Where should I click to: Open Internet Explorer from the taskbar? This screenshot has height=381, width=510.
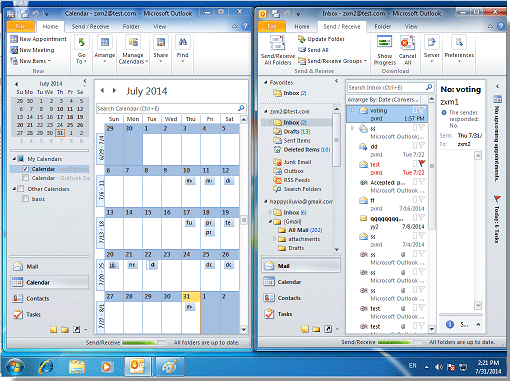point(46,366)
